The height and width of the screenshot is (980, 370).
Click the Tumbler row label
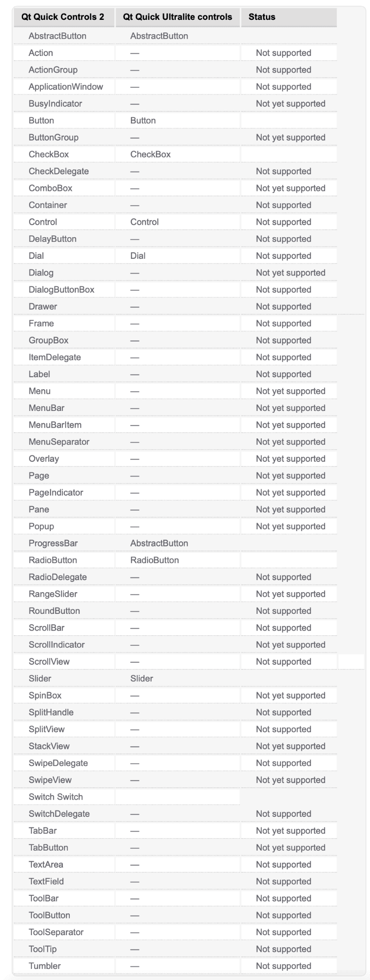[44, 966]
